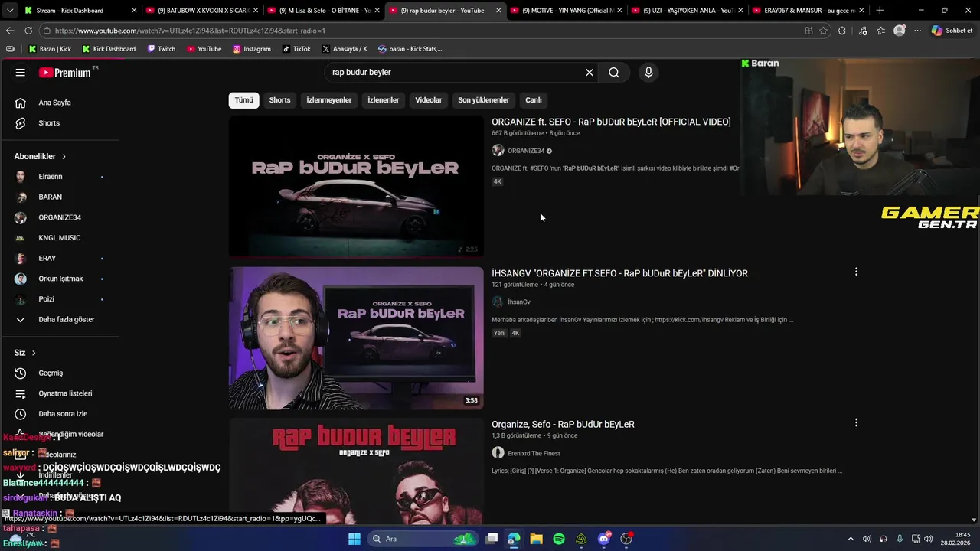Viewport: 980px width, 551px height.
Task: Select the İzlenenler filter chip
Action: click(x=383, y=100)
